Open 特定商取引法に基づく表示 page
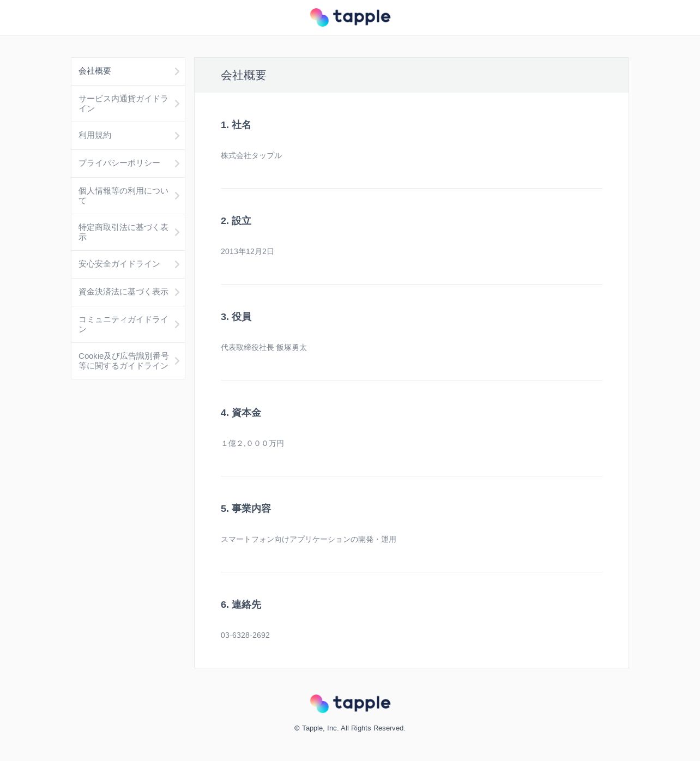 (x=128, y=232)
